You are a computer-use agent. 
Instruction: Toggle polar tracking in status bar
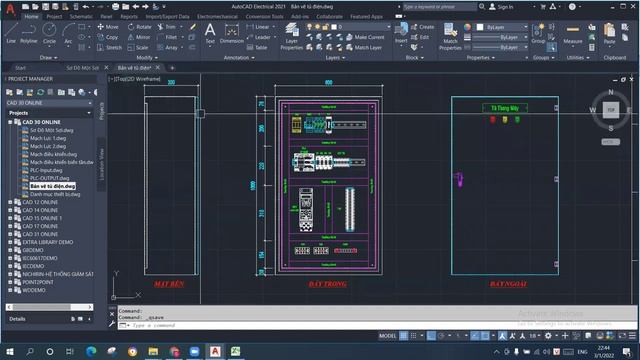(442, 336)
